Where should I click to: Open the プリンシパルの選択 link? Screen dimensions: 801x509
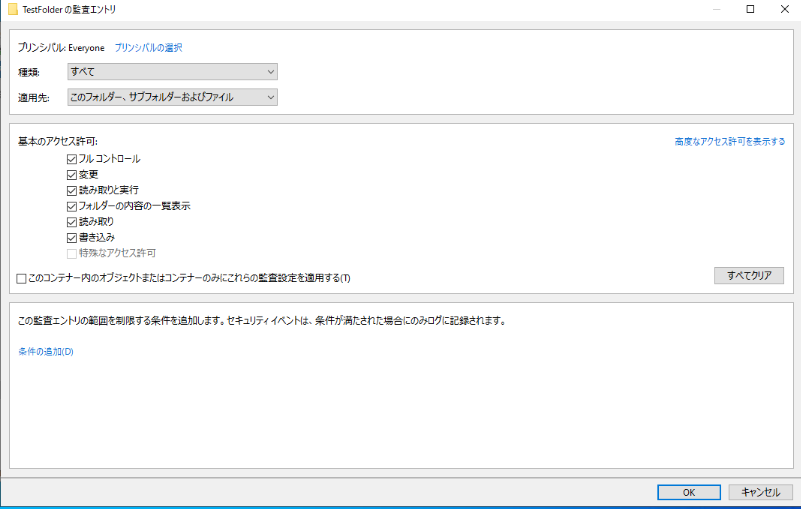[148, 47]
